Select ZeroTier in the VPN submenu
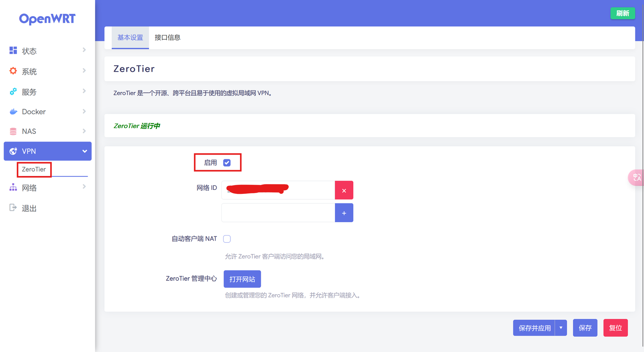Image resolution: width=644 pixels, height=352 pixels. click(34, 169)
